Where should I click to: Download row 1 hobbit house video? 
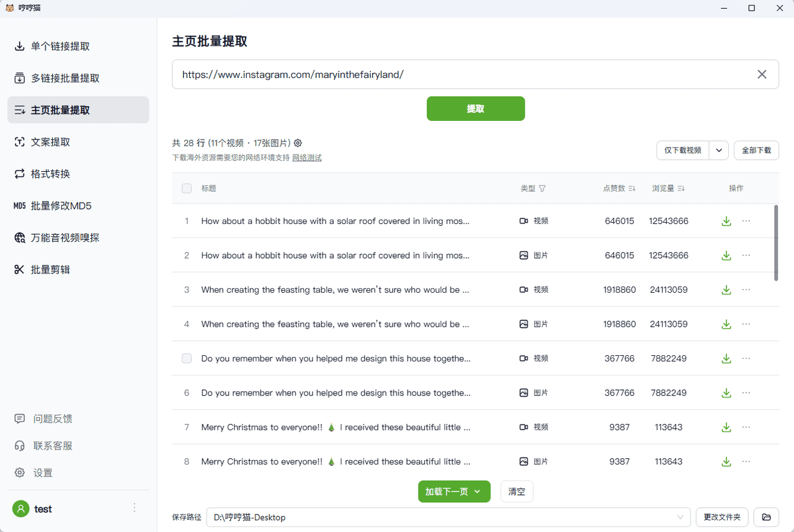pyautogui.click(x=726, y=221)
